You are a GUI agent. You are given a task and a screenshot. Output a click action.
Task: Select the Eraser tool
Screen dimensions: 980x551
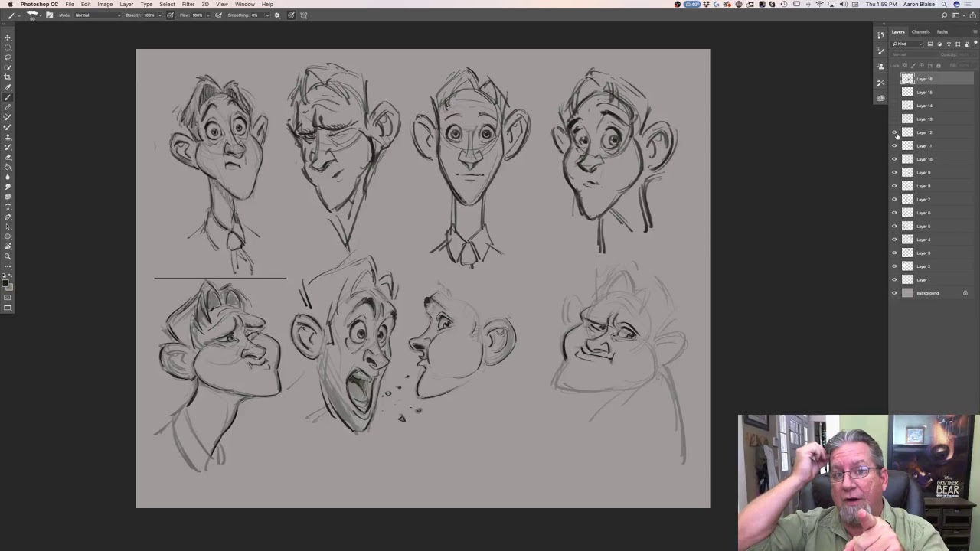pyautogui.click(x=8, y=156)
